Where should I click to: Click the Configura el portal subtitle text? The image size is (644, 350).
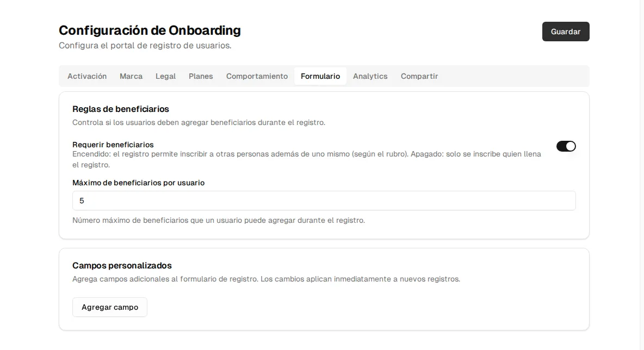pyautogui.click(x=145, y=46)
